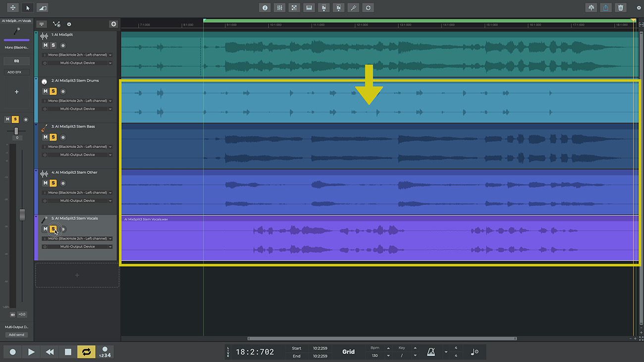The height and width of the screenshot is (362, 644).
Task: Choose the arrow pointer tool
Action: pyautogui.click(x=28, y=8)
